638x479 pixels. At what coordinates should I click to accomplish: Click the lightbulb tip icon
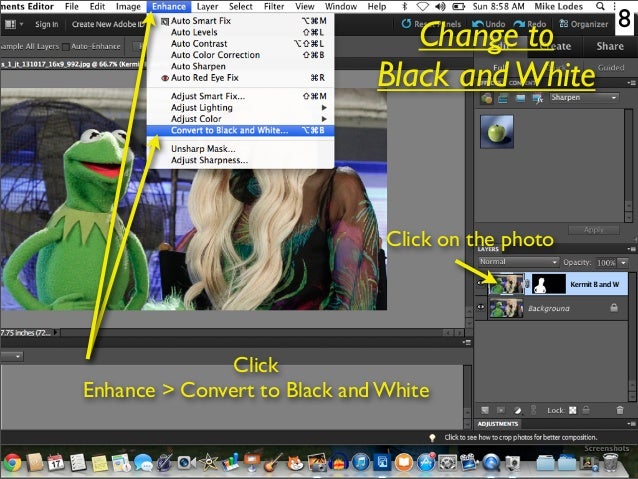tap(432, 437)
